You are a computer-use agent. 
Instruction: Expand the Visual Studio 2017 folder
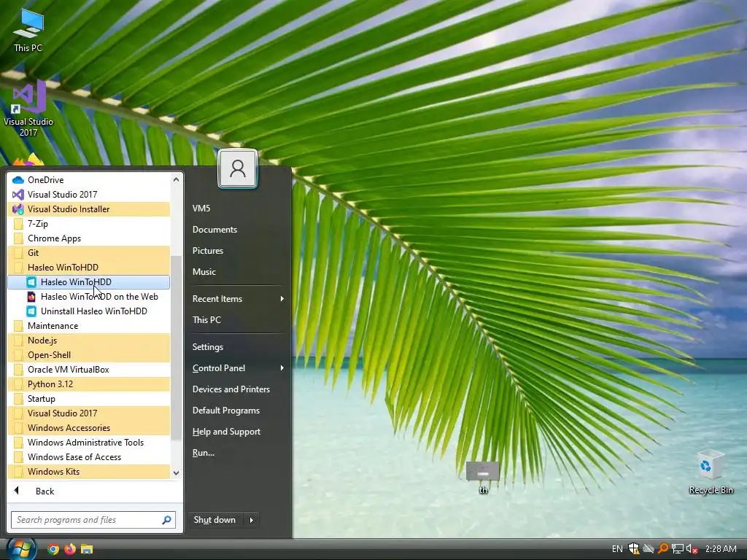(88, 413)
